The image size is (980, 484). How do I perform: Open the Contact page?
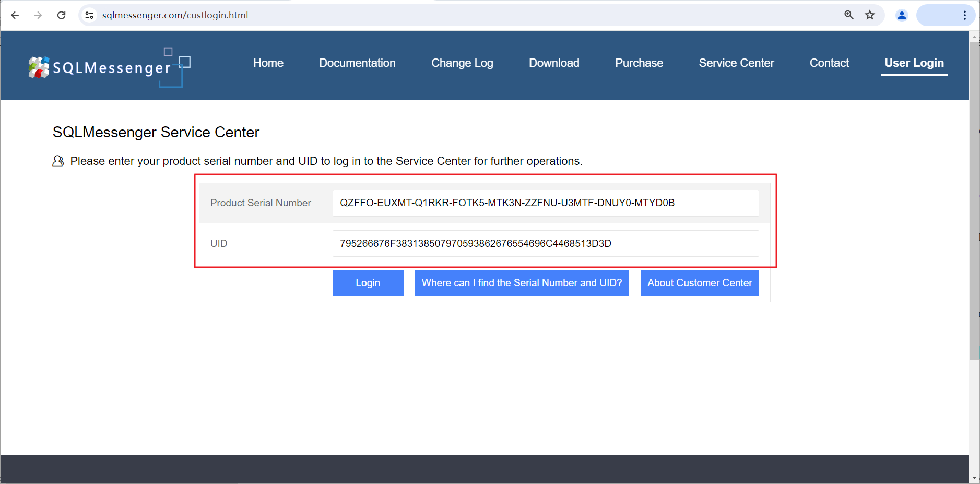[829, 63]
